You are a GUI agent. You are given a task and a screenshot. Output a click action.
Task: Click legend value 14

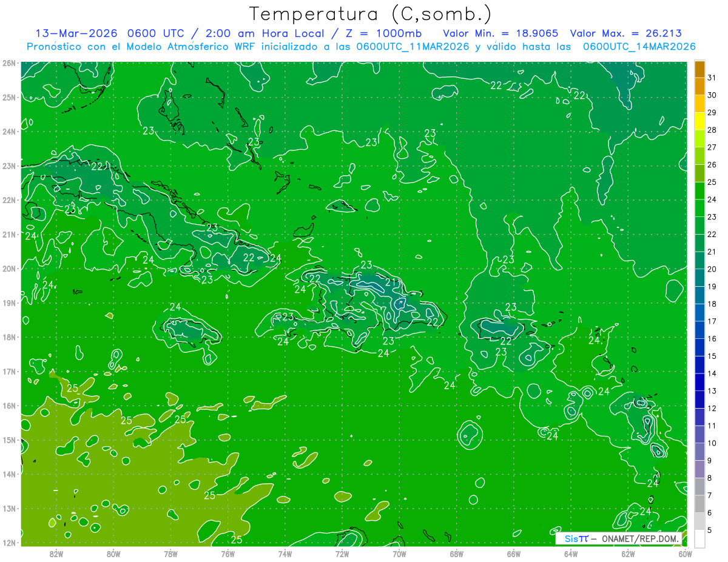pyautogui.click(x=712, y=373)
